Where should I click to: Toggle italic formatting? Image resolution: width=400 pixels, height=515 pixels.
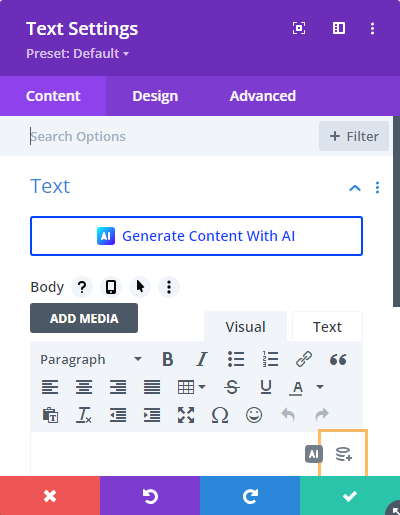(201, 359)
